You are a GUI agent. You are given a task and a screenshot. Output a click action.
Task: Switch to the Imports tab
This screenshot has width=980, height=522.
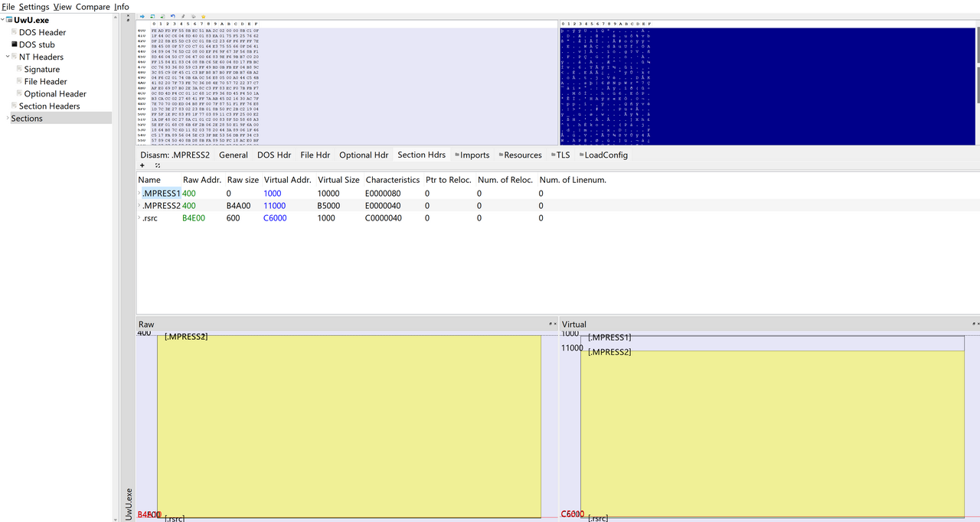tap(472, 155)
